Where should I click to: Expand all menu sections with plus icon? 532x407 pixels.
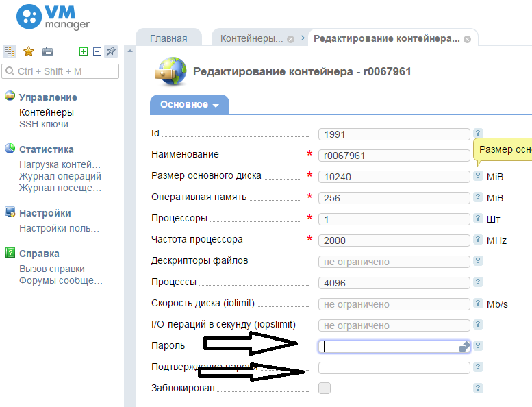(83, 51)
